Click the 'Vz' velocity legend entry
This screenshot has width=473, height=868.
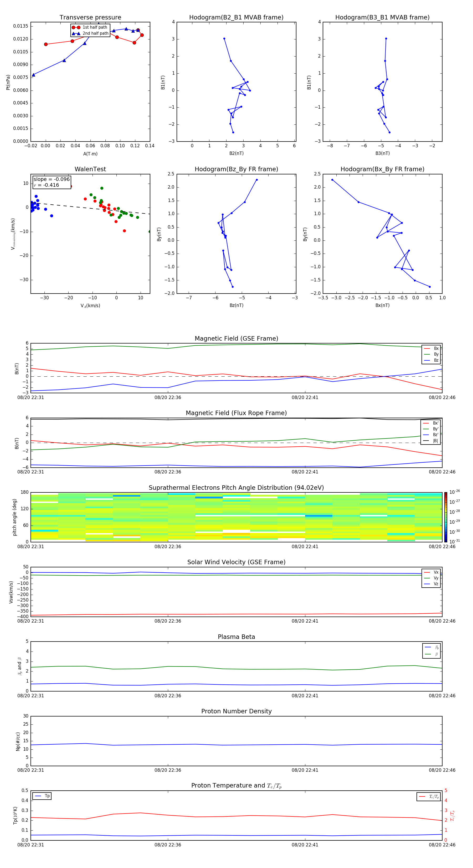431,584
